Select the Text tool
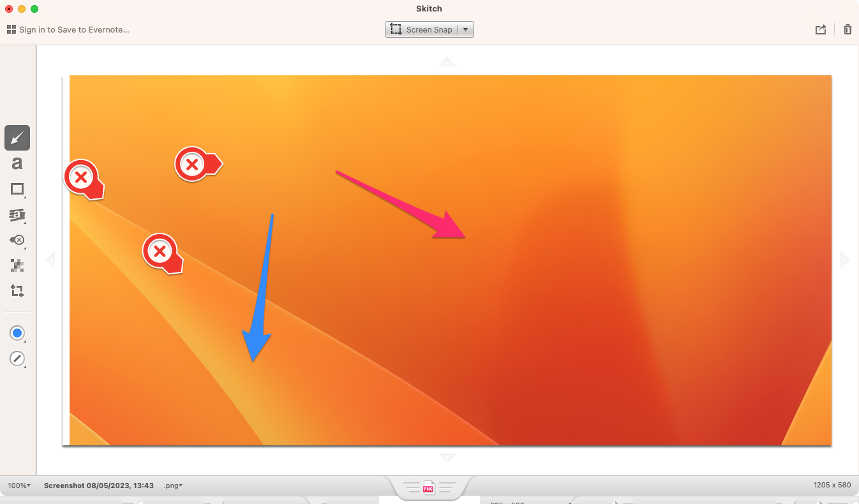The height and width of the screenshot is (504, 859). point(17,163)
